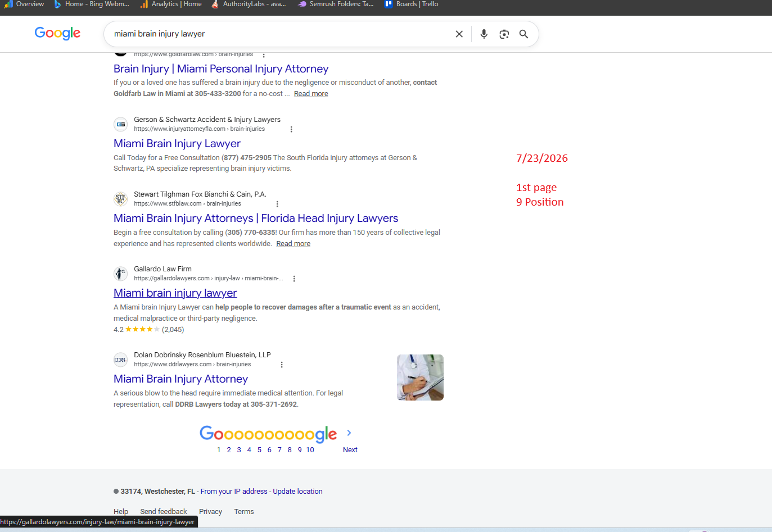
Task: Open Home - Bing Webmaster bookmark
Action: click(92, 4)
